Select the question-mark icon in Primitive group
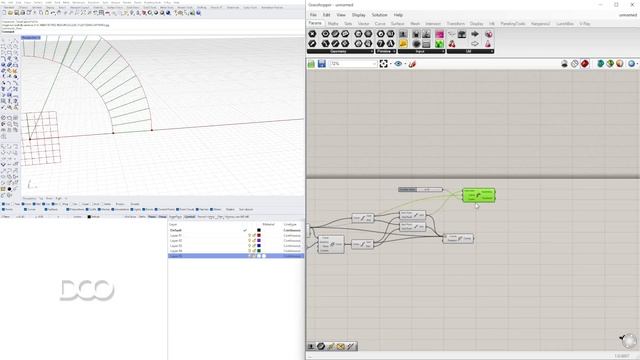This screenshot has height=360, width=640. 380,44
